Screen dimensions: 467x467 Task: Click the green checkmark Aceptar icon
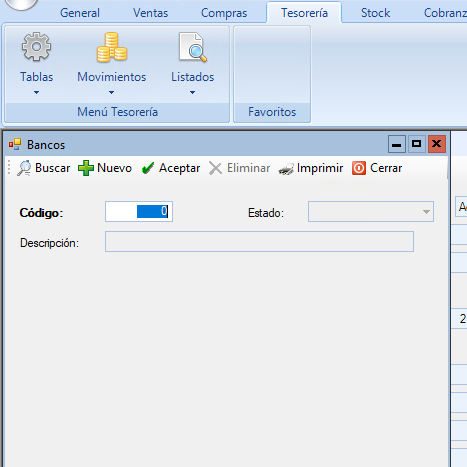point(148,168)
